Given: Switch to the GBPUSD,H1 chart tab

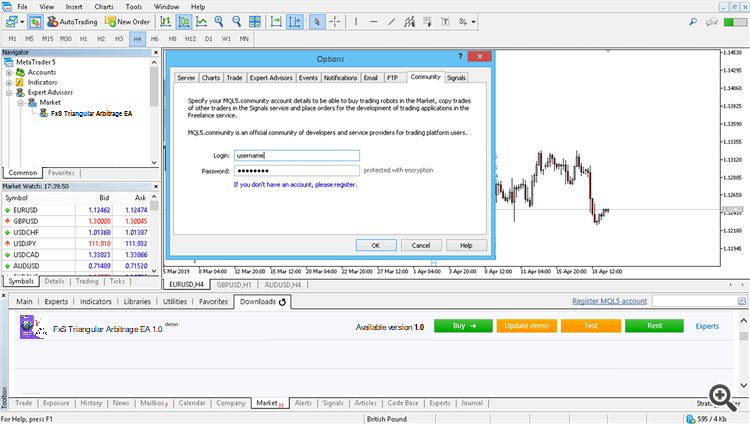Looking at the screenshot, I should (234, 285).
